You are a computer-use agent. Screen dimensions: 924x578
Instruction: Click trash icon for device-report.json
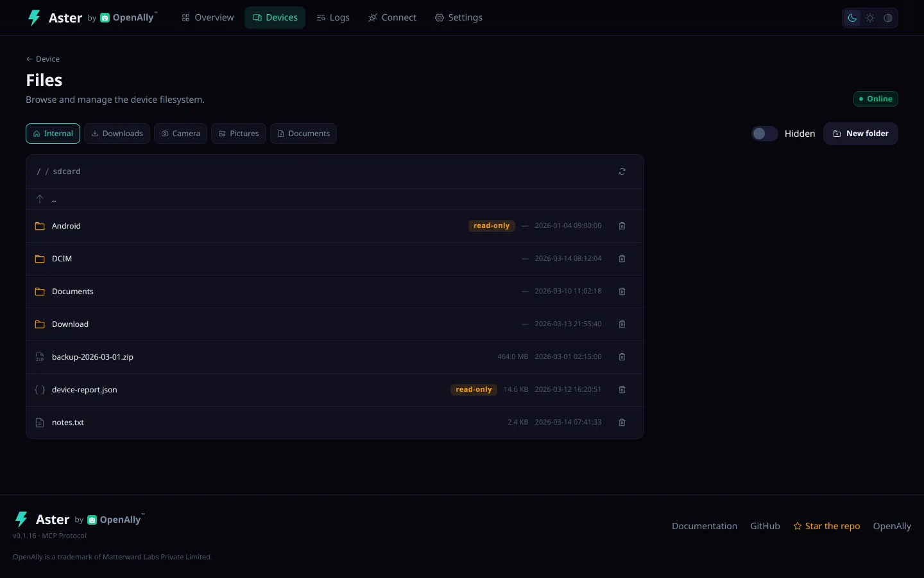click(622, 390)
